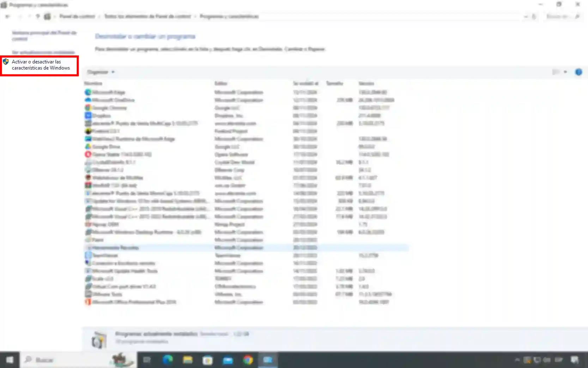The height and width of the screenshot is (368, 588).
Task: Click Programas y características breadcrumb segment
Action: 229,16
